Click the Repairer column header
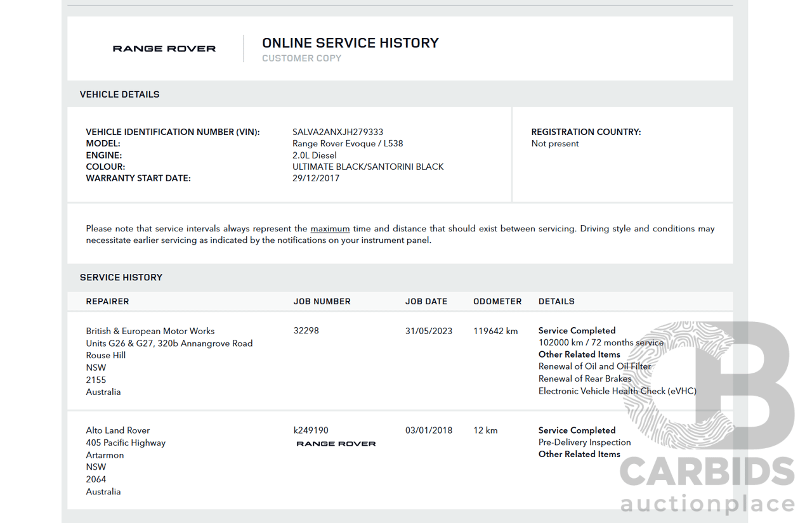 coord(108,302)
